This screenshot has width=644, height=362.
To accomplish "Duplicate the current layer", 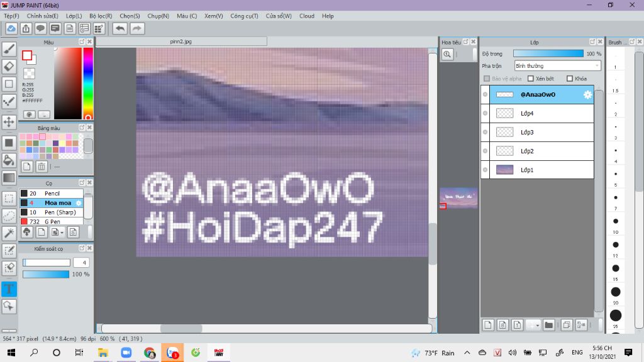I will 567,325.
